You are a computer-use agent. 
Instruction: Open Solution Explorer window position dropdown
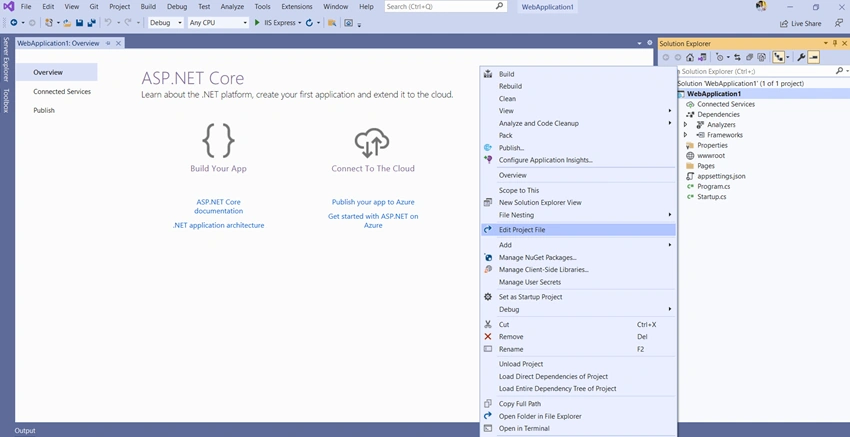coord(826,43)
